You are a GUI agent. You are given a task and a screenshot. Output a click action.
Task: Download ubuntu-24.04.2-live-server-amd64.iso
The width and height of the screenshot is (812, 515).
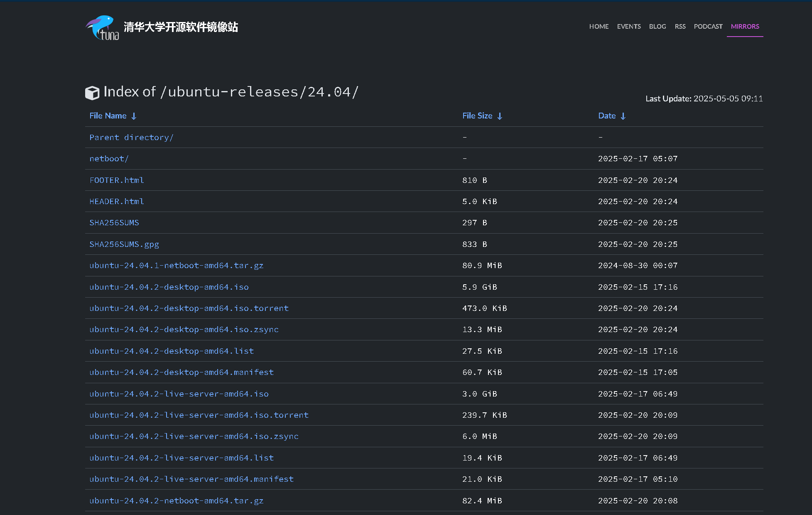(x=179, y=394)
